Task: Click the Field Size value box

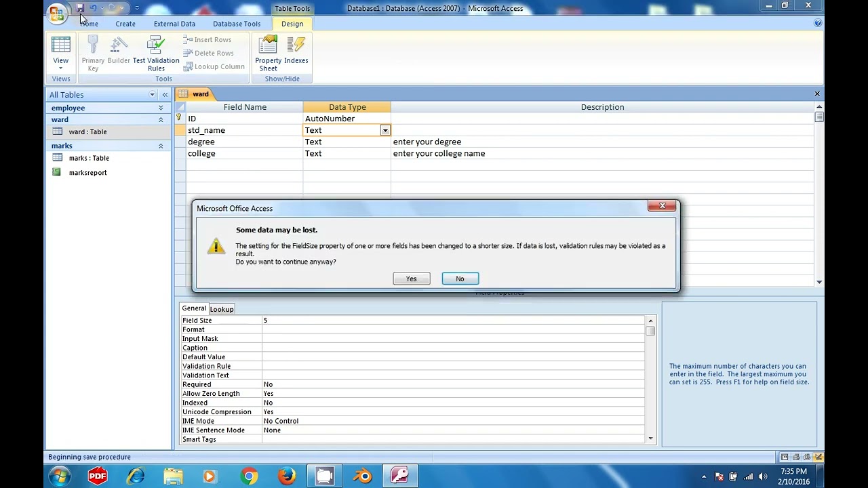Action: pyautogui.click(x=453, y=320)
